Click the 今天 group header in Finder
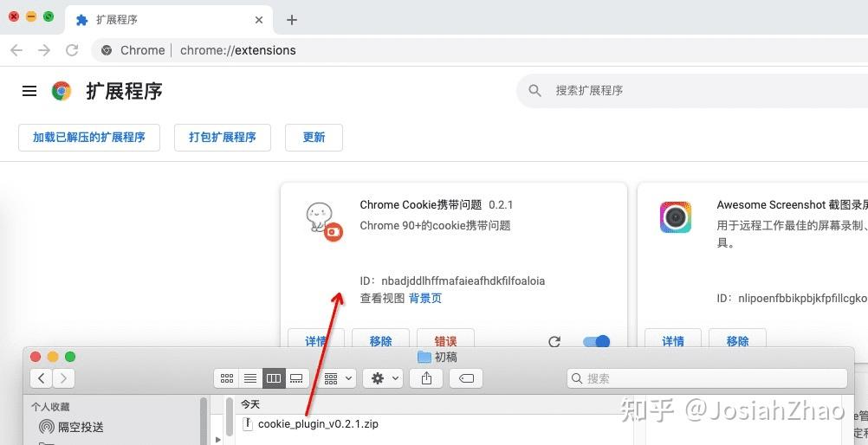The height and width of the screenshot is (445, 868). [x=250, y=404]
